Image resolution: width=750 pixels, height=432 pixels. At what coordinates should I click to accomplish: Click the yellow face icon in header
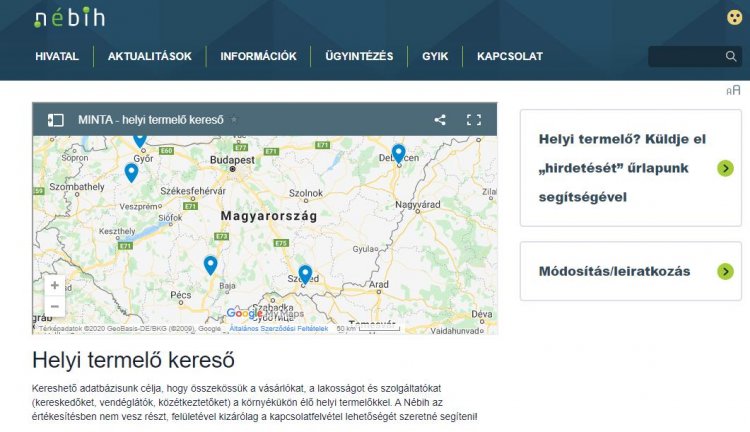coord(734,17)
